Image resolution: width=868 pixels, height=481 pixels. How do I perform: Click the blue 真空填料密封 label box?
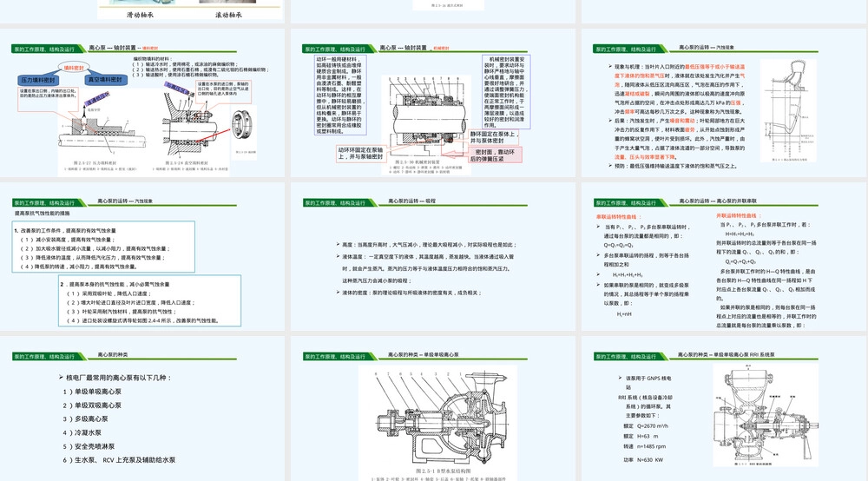click(105, 80)
